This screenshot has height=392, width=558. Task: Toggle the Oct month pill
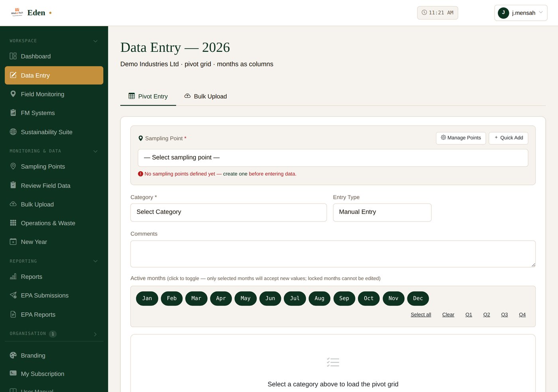click(369, 298)
